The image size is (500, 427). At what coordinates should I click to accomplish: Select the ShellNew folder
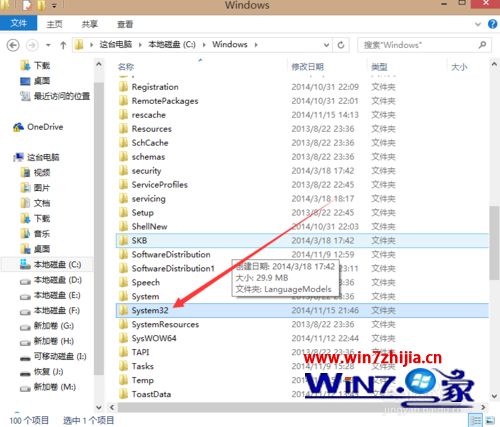[x=149, y=226]
